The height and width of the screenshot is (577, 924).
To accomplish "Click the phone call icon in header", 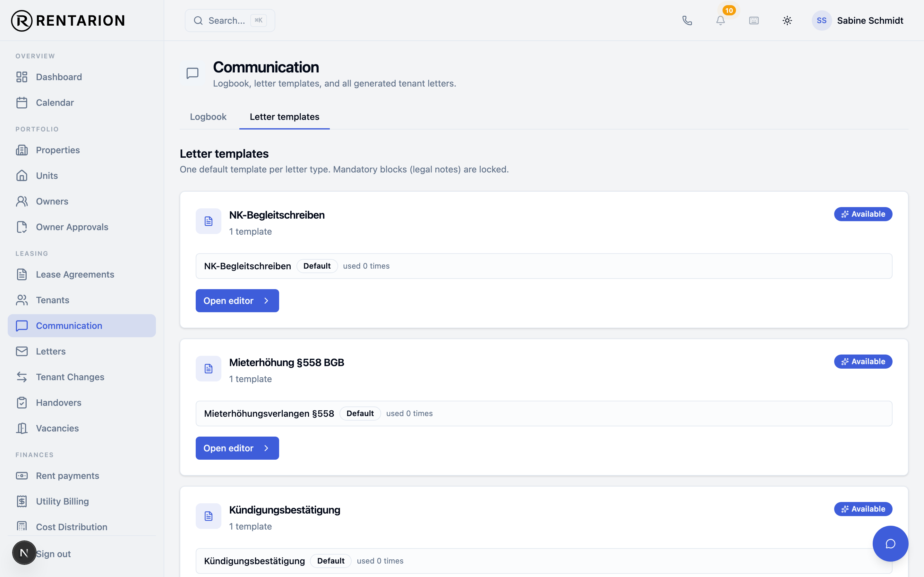I will point(687,21).
